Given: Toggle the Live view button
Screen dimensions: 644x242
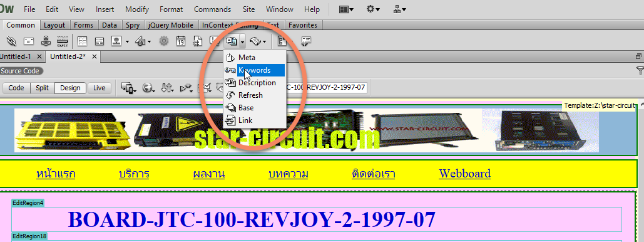Looking at the screenshot, I should coord(100,88).
